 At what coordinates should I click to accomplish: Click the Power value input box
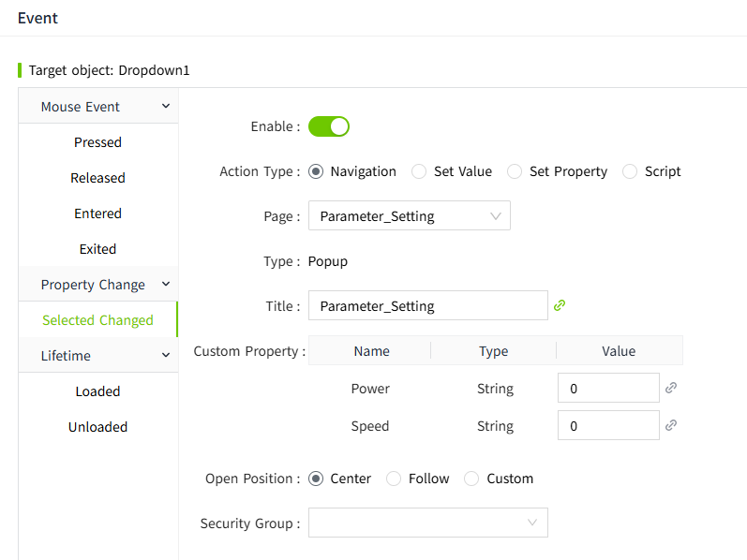point(608,388)
